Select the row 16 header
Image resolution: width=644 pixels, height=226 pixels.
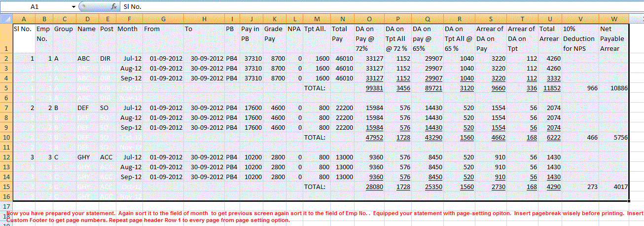pyautogui.click(x=6, y=196)
